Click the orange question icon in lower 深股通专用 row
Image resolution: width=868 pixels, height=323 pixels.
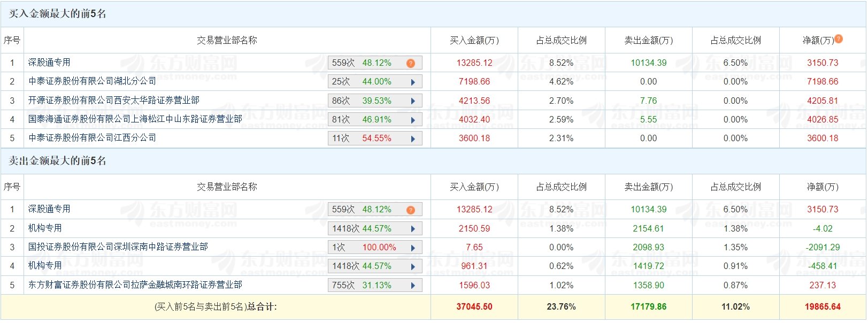[x=411, y=210]
